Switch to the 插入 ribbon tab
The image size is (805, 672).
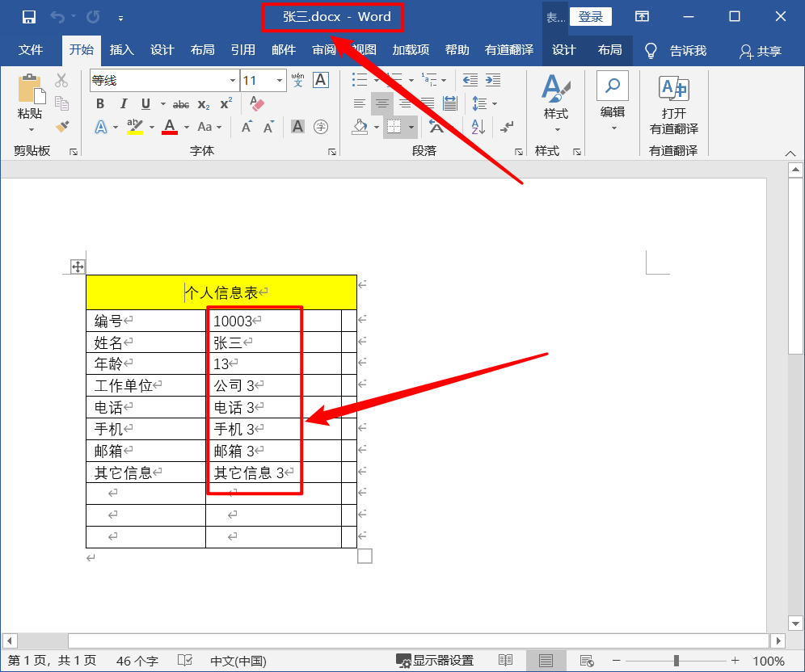tap(121, 50)
